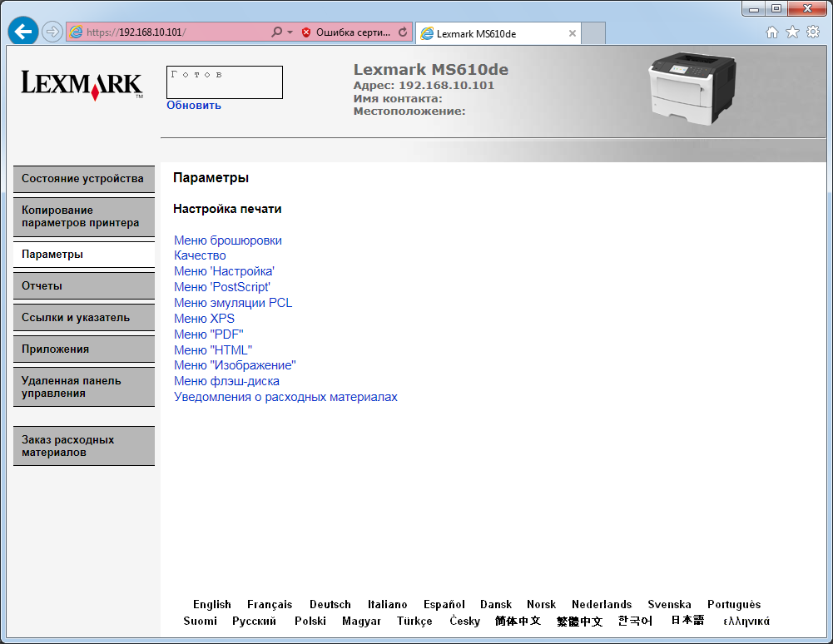
Task: Switch language to 繁體中文
Action: 579,622
